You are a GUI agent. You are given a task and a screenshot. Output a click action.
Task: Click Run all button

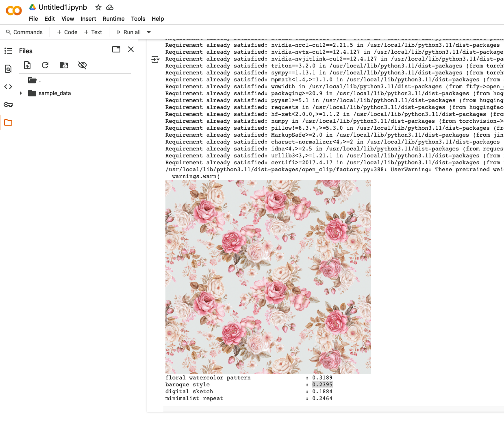click(x=128, y=32)
